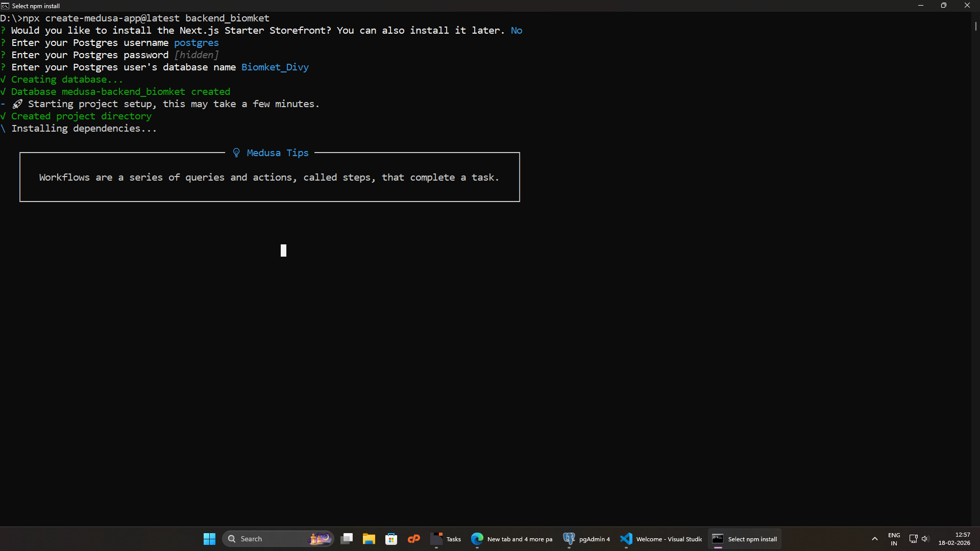Restore down the terminal window

point(944,6)
